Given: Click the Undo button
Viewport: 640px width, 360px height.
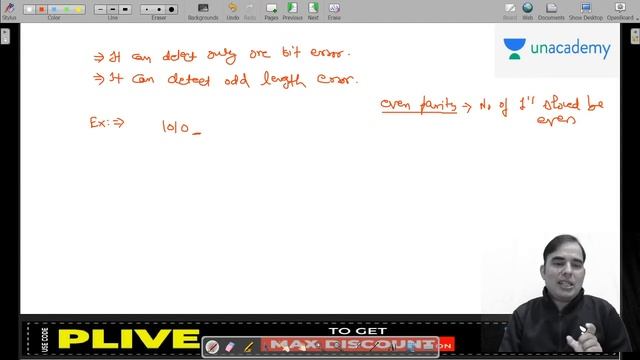Looking at the screenshot, I should (x=233, y=11).
